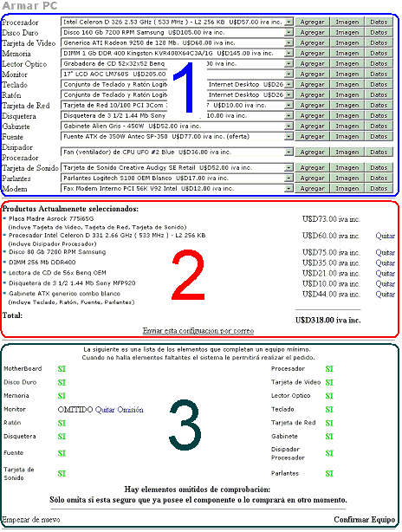Click the Disquetera selection field
The image size is (402, 532).
177,116
